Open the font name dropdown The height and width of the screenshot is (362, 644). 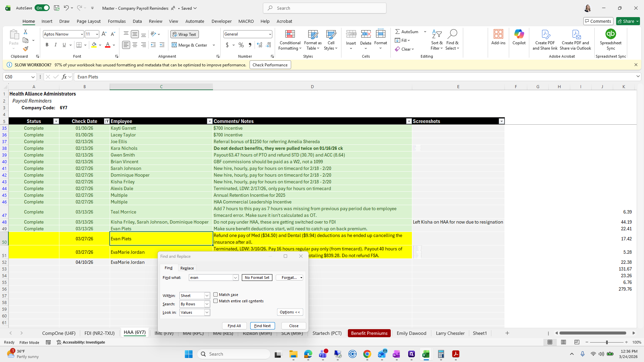point(82,34)
